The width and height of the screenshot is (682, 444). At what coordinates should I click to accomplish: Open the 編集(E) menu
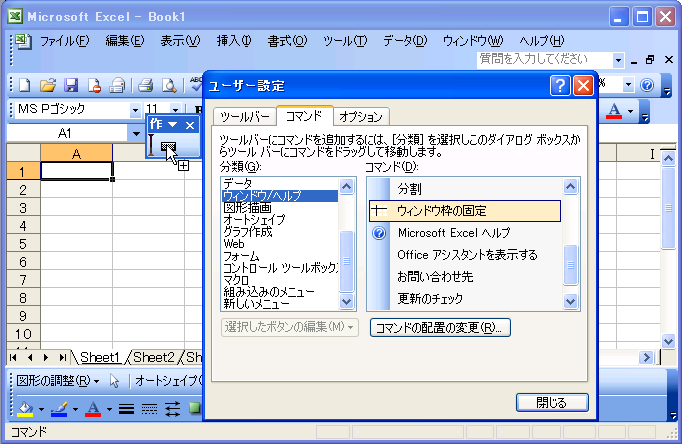click(125, 41)
